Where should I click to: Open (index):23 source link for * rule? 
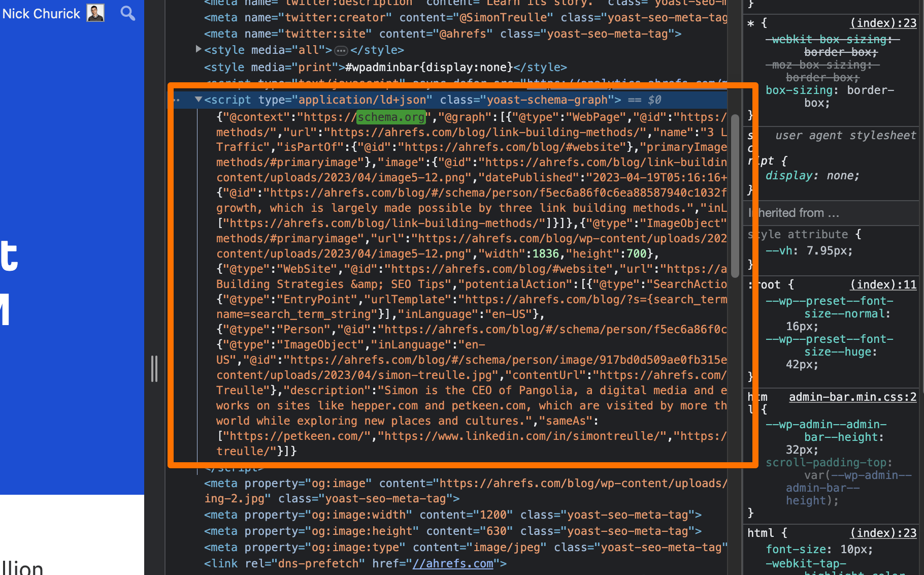[x=883, y=23]
